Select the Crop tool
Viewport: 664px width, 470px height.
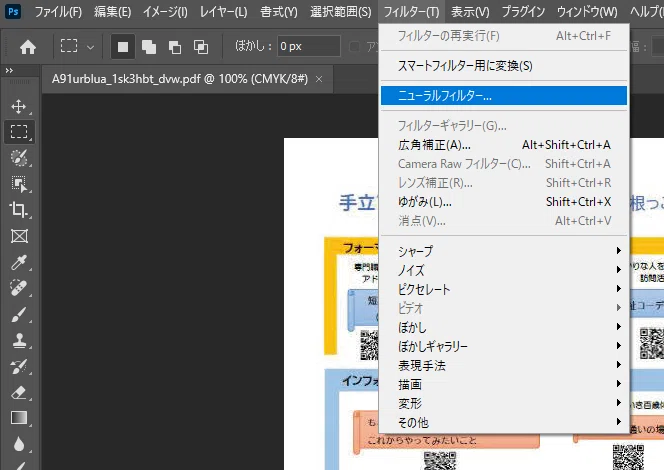click(x=19, y=210)
